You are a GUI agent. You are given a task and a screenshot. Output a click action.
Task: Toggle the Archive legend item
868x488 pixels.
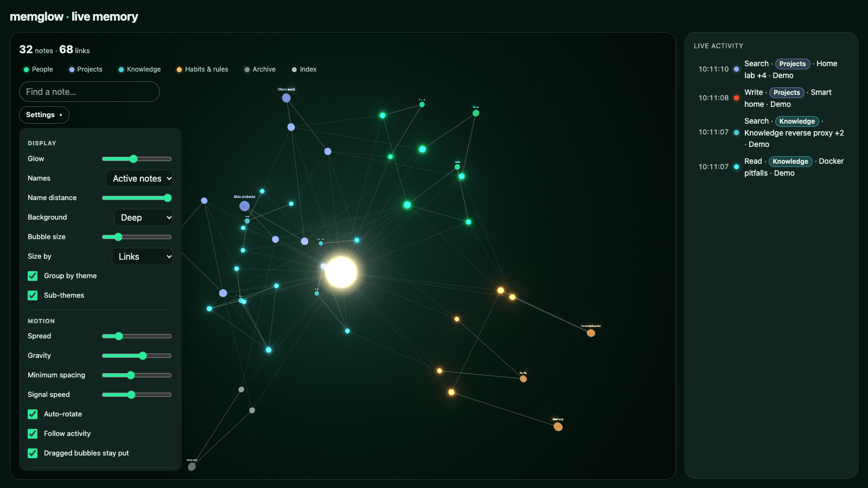click(260, 69)
